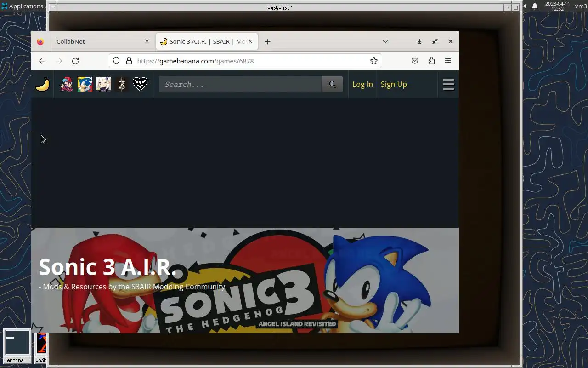Click the site padlock icon

(129, 61)
